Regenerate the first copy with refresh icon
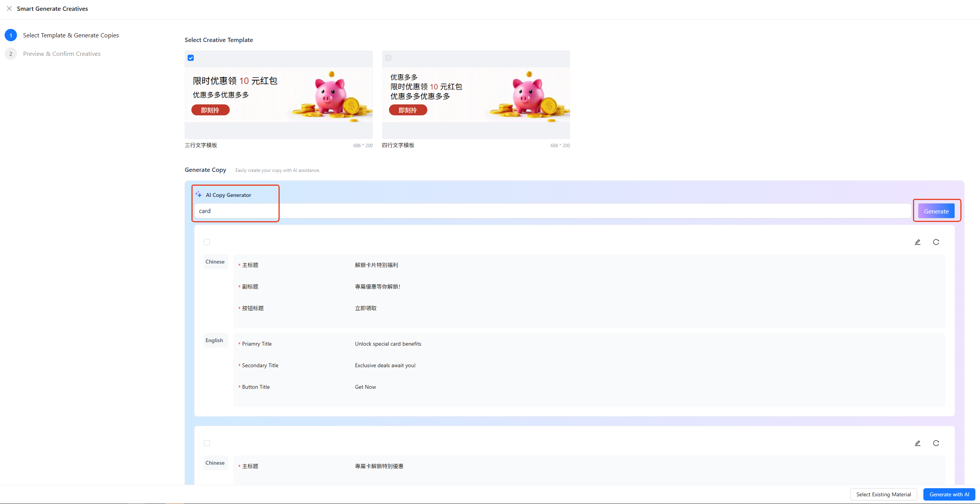 [936, 242]
